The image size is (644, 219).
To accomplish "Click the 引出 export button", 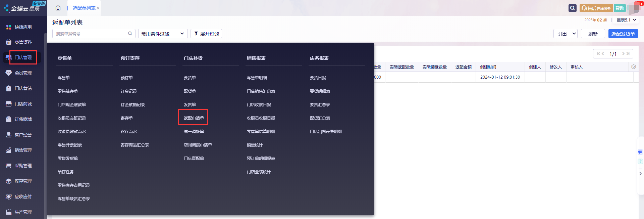I will click(x=562, y=34).
